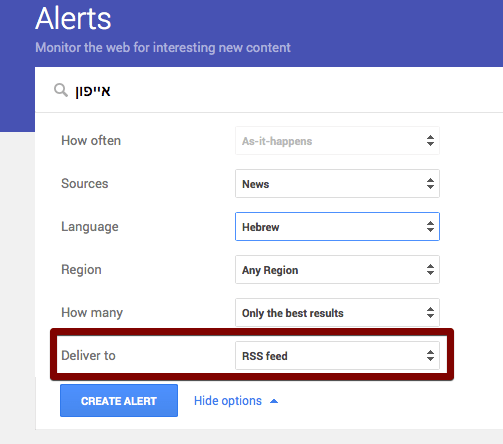Click the 'Sources' label
The height and width of the screenshot is (444, 503).
[x=85, y=184]
